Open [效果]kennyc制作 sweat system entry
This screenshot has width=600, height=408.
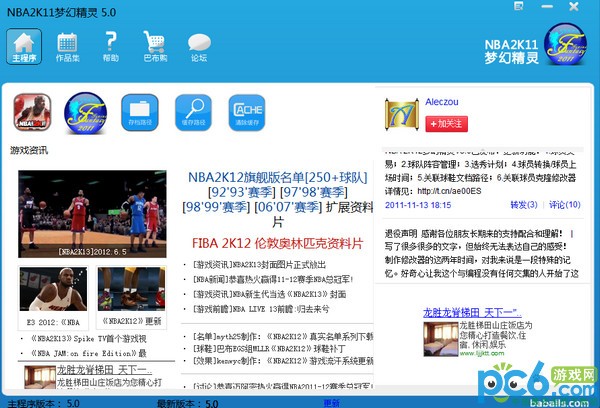point(283,361)
